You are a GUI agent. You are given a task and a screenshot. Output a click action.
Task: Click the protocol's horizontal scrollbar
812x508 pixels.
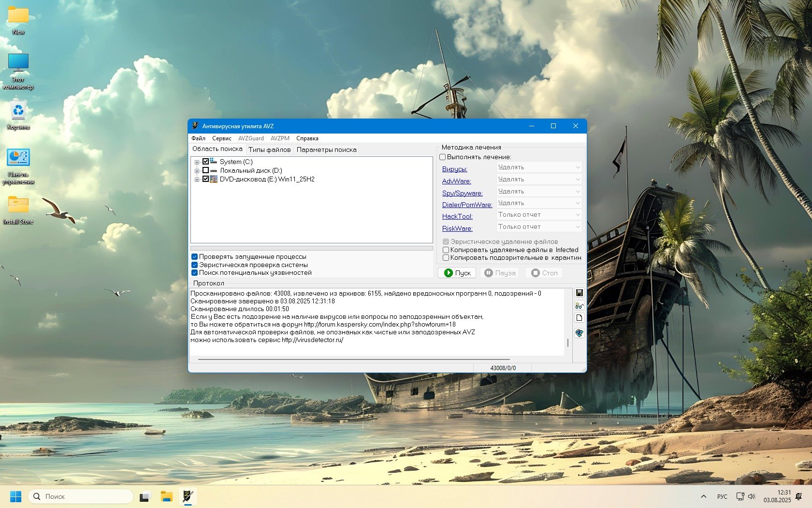(354, 359)
